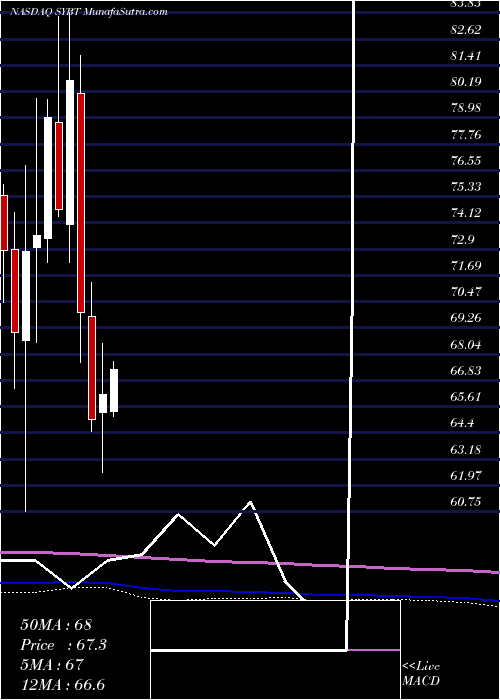
Task: Click the 78.98 price axis label
Action: click(x=466, y=108)
